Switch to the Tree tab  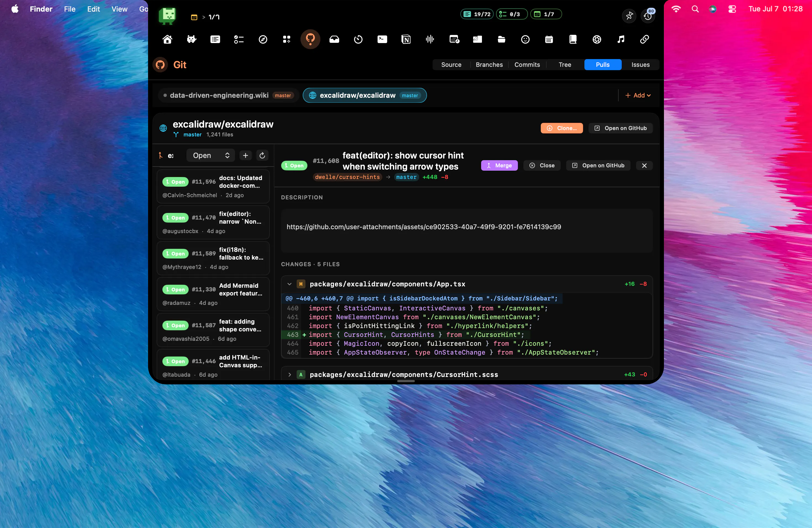[x=565, y=65]
